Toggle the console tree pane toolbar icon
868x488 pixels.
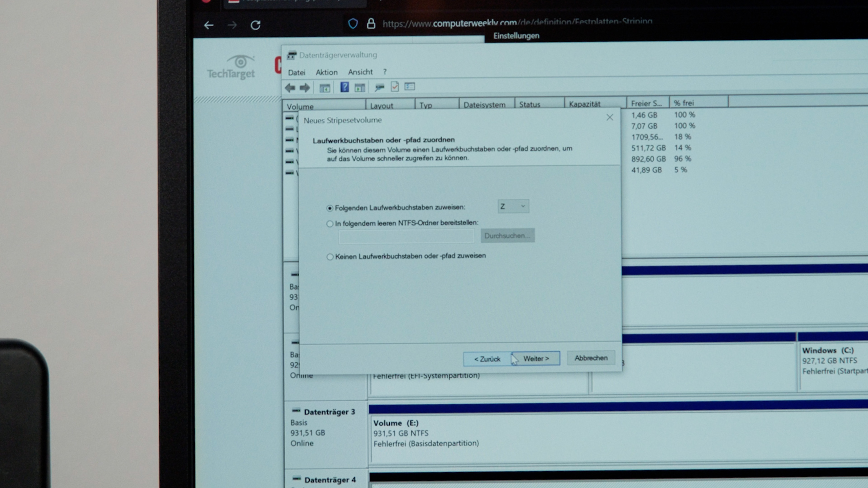(x=325, y=88)
